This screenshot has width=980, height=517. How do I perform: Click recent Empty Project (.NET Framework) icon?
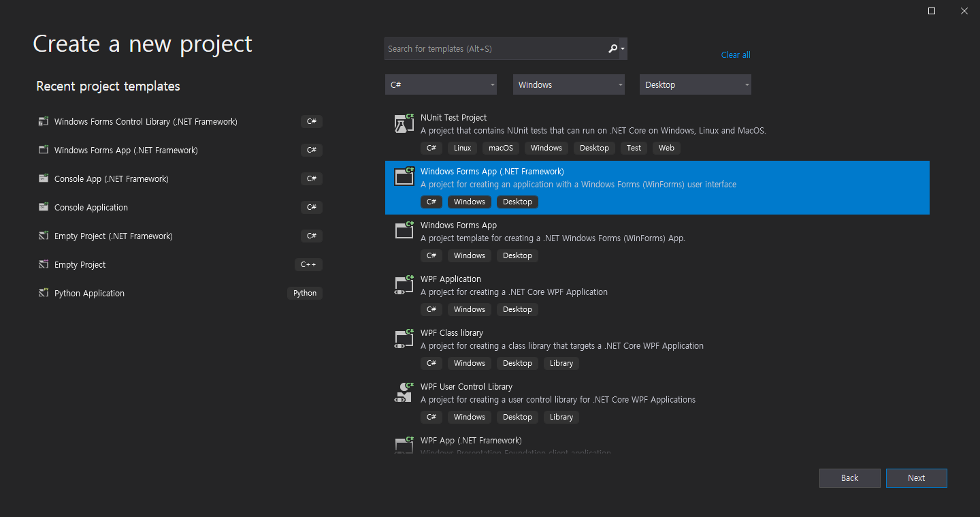click(44, 236)
